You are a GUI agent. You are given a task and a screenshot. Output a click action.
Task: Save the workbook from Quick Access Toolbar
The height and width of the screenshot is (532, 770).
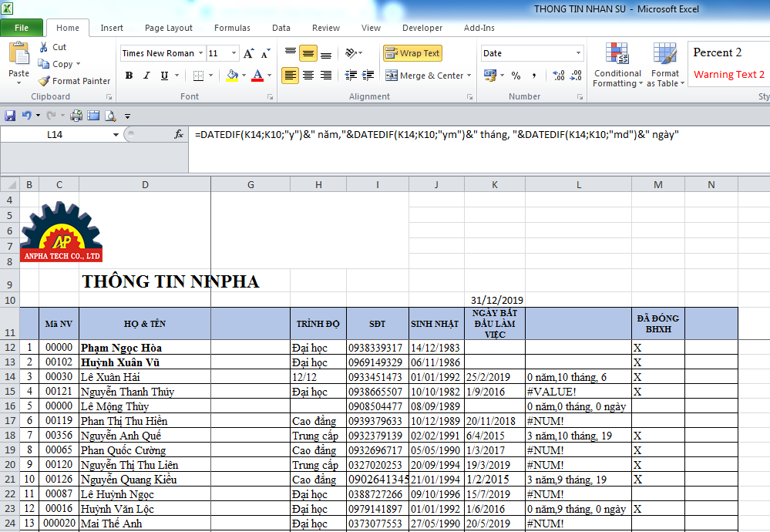(x=10, y=116)
